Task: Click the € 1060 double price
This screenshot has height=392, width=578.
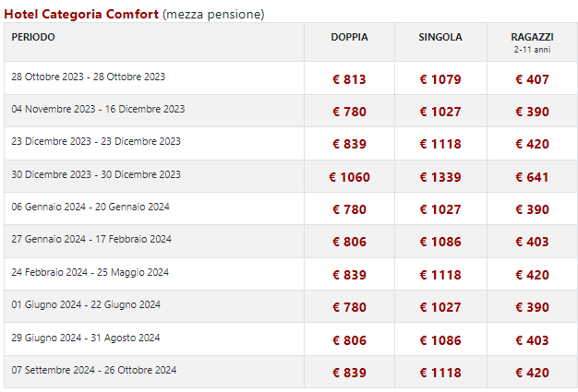Action: coord(349,177)
